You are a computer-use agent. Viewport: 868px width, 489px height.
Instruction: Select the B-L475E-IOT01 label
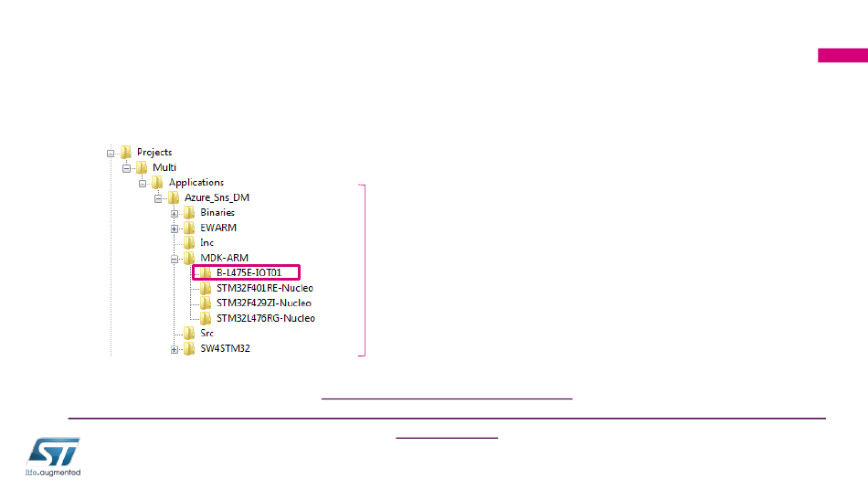pos(249,273)
